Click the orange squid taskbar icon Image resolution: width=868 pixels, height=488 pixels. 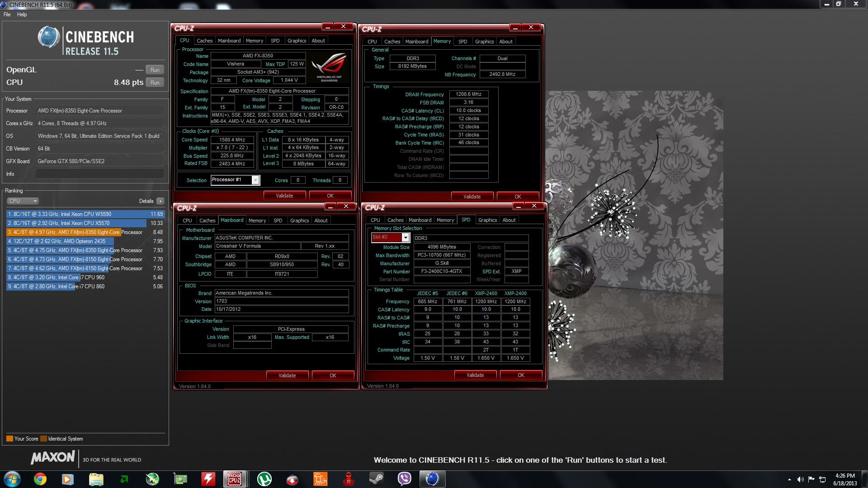pyautogui.click(x=321, y=479)
